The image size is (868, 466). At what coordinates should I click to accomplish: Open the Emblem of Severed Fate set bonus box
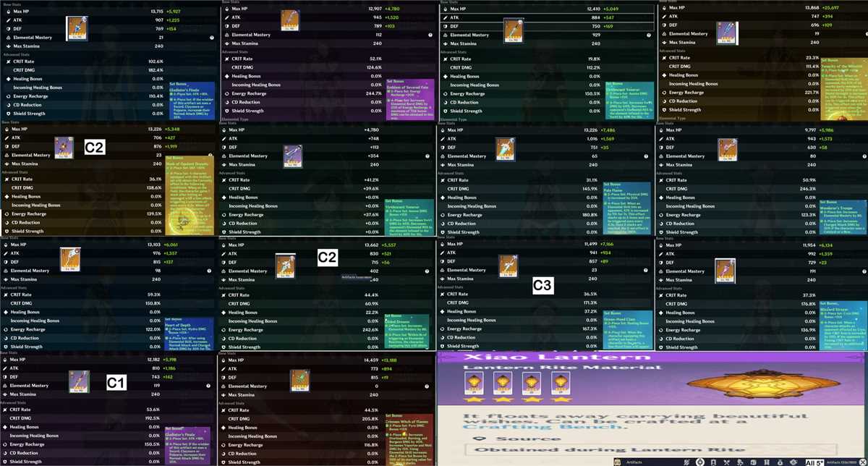(409, 99)
